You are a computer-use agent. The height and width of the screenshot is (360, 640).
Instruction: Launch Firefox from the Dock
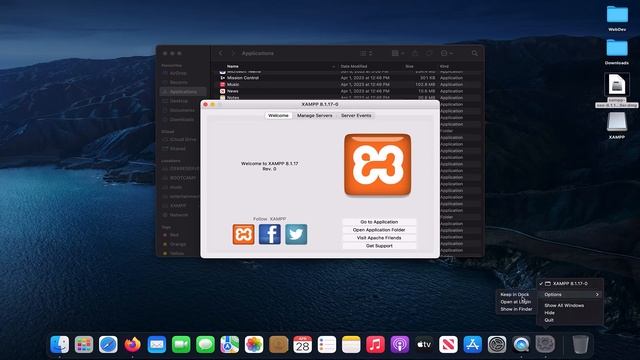[132, 345]
